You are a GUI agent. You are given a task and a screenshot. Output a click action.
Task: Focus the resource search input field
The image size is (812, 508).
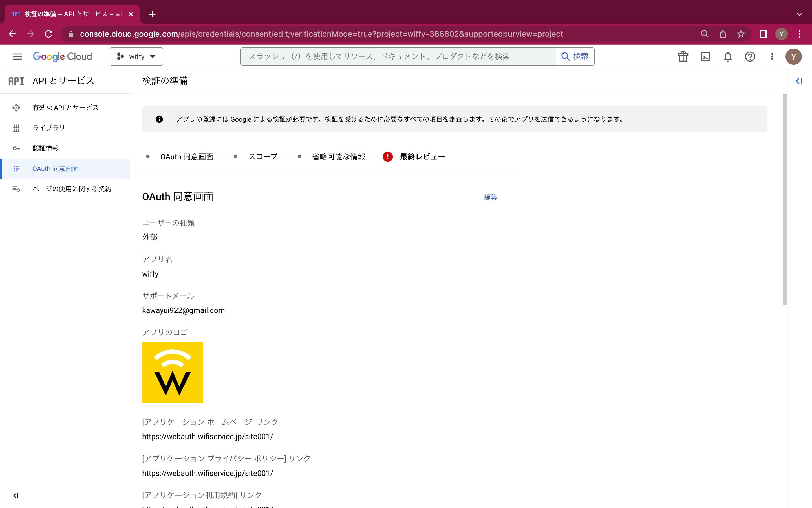398,56
